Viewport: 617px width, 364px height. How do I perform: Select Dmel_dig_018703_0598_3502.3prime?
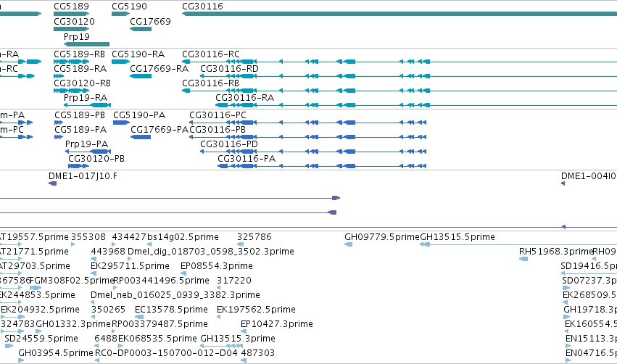point(211,251)
